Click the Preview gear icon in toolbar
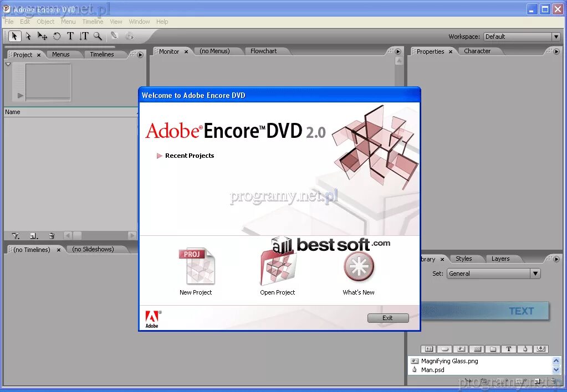This screenshot has height=392, width=567. point(130,36)
